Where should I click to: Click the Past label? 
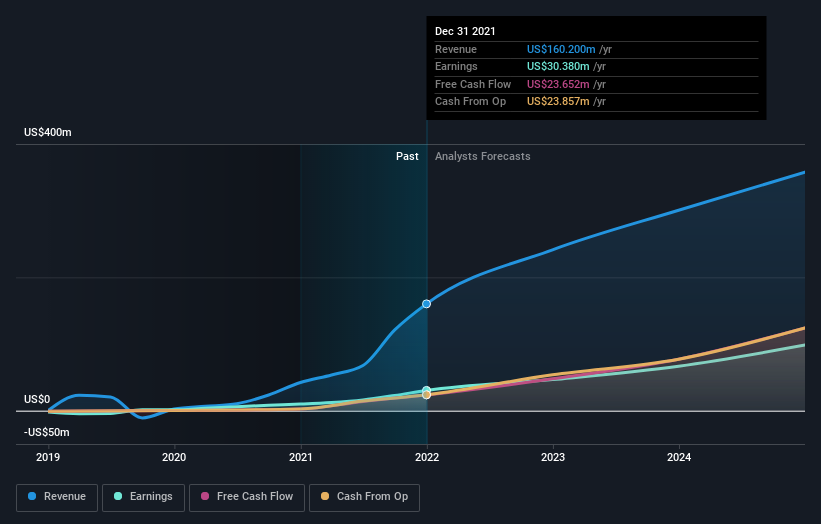point(407,157)
